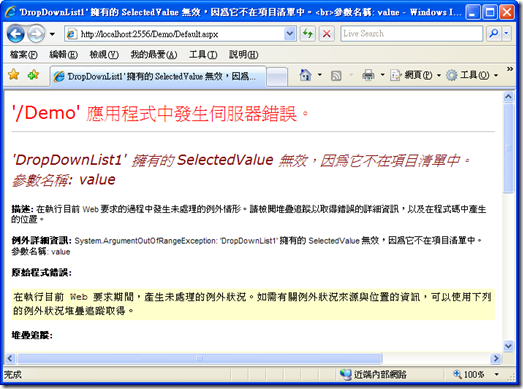Click Add to Favorites star-plus icon
The image size is (523, 389).
(x=33, y=75)
